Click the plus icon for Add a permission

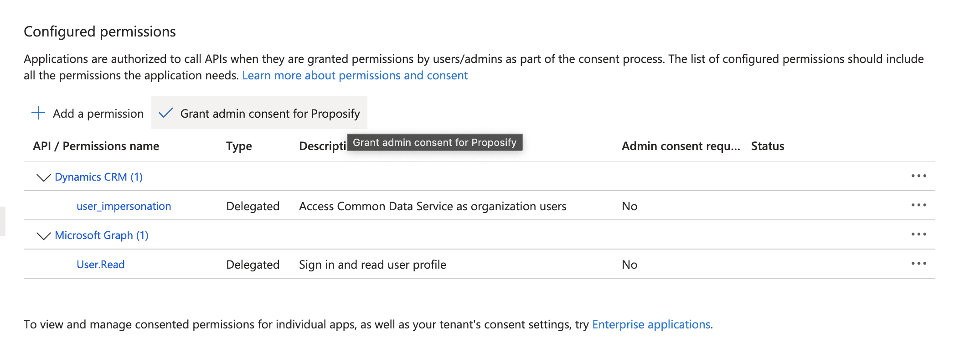coord(38,113)
